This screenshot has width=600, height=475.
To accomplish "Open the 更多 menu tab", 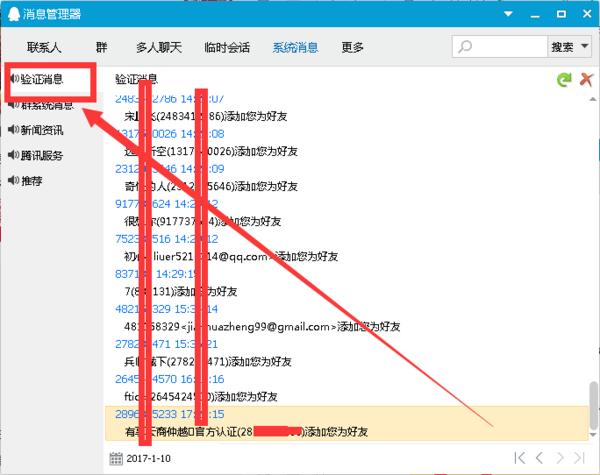I will pyautogui.click(x=352, y=47).
